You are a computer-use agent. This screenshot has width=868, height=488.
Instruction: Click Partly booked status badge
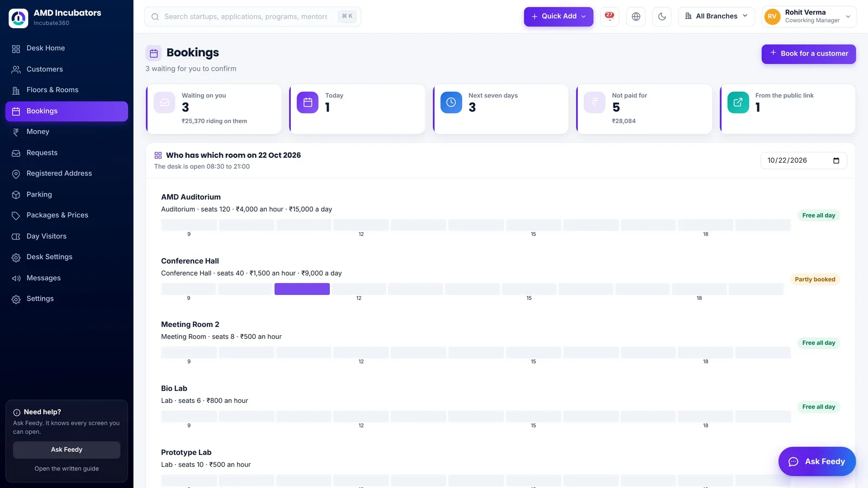click(815, 279)
